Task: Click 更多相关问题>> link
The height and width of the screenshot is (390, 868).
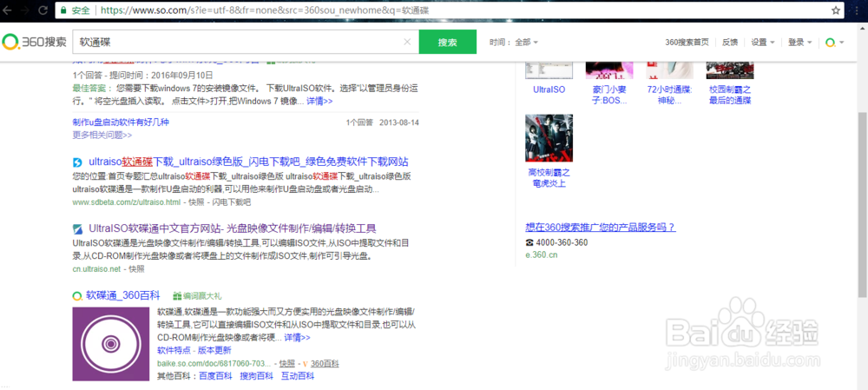Action: 102,134
